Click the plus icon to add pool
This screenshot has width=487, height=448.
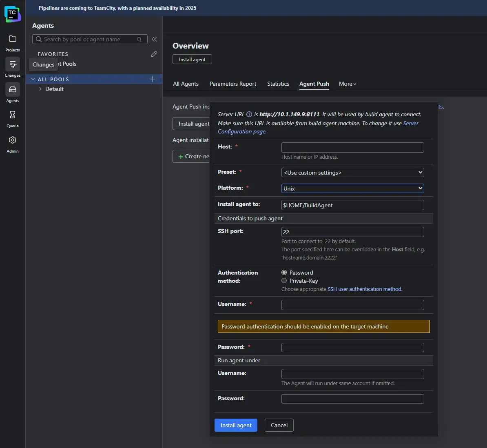pyautogui.click(x=152, y=79)
